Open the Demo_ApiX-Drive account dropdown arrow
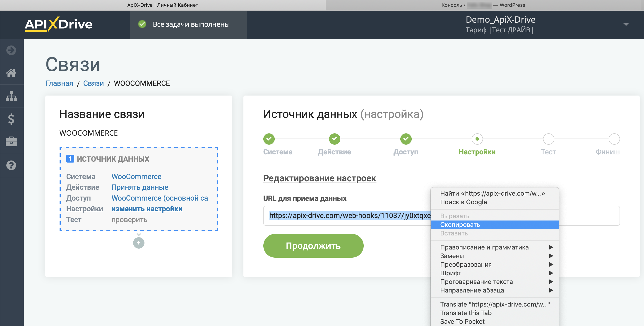Viewport: 644px width, 326px height. [x=626, y=24]
